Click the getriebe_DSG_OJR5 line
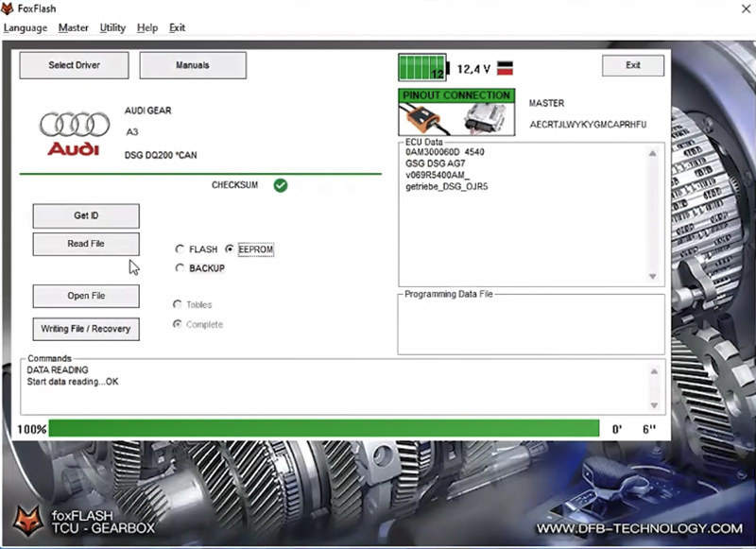The width and height of the screenshot is (756, 549). [x=446, y=186]
